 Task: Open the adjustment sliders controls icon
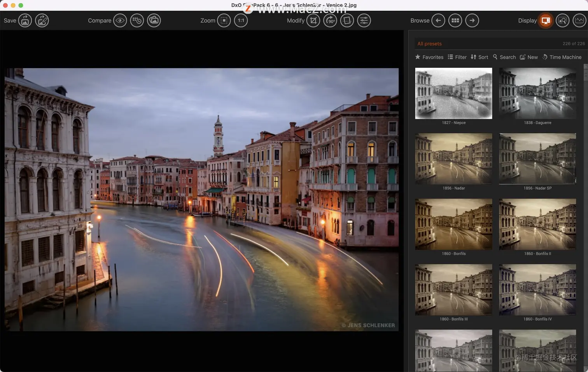[364, 21]
